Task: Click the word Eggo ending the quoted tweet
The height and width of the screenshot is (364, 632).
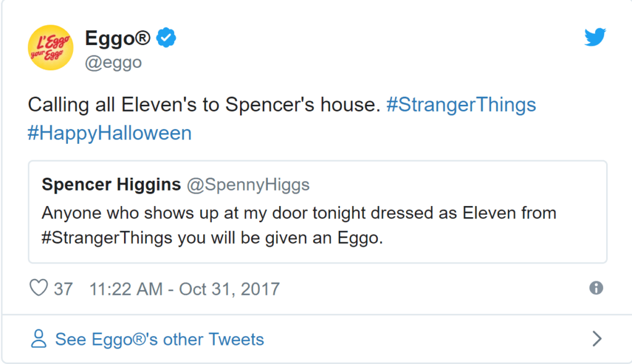Action: point(357,238)
